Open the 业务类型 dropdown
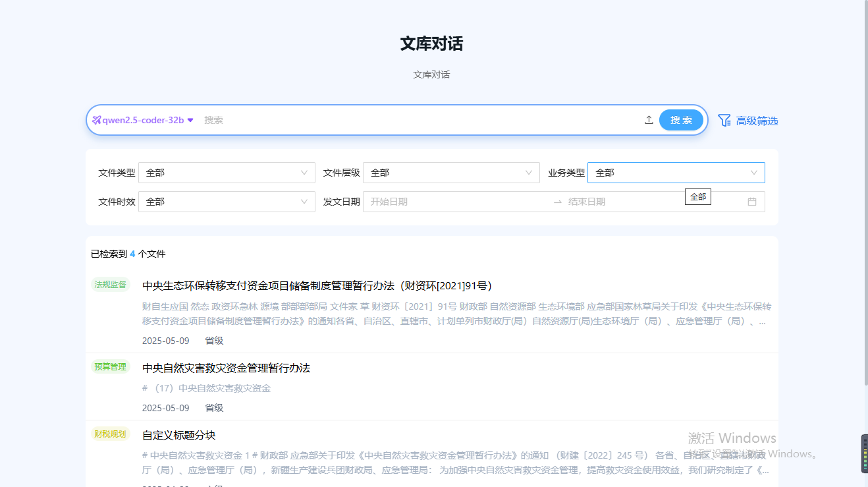Viewport: 868px width, 487px height. [676, 173]
